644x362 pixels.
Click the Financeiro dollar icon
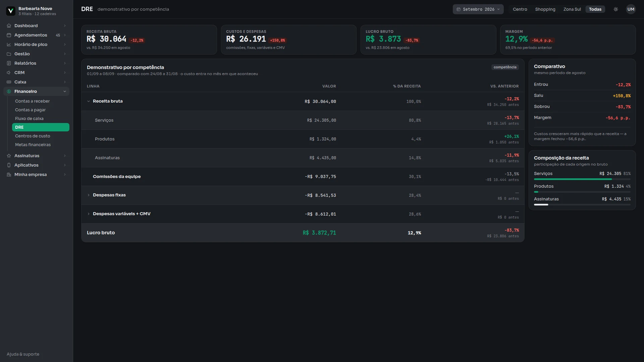9,92
